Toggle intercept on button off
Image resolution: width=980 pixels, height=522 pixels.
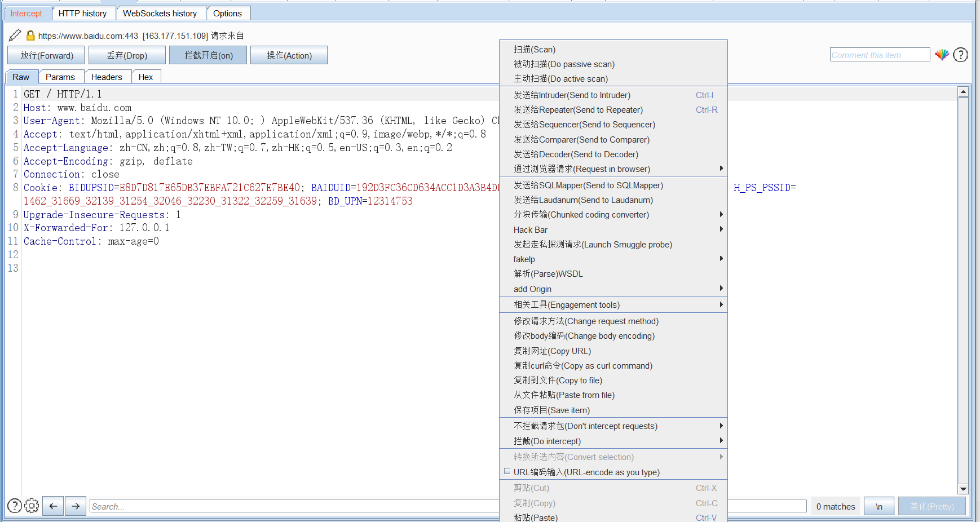tap(208, 55)
